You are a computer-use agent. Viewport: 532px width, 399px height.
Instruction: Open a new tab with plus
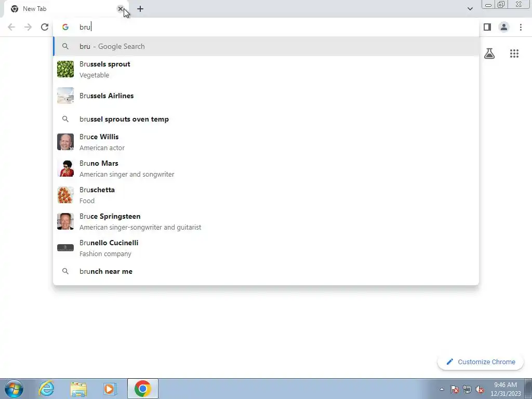[x=140, y=9]
